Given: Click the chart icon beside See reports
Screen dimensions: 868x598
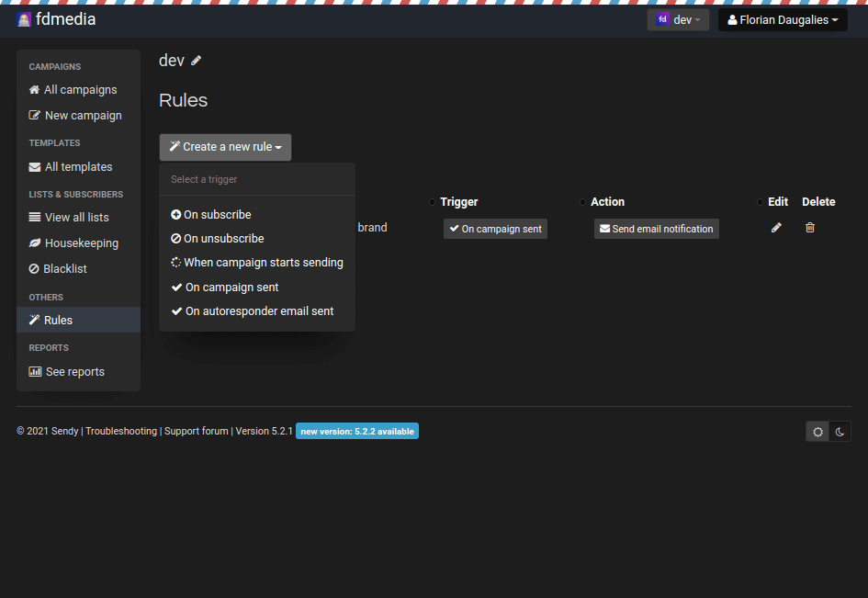Looking at the screenshot, I should [x=35, y=371].
